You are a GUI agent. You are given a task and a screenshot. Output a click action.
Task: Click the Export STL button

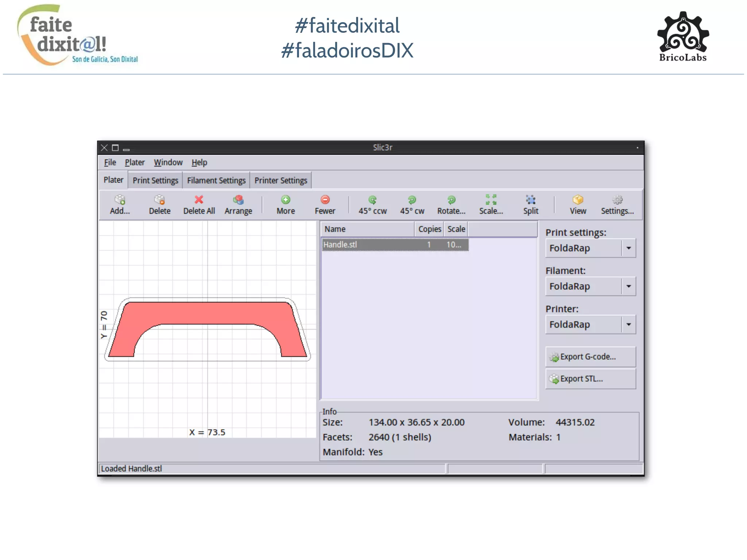pos(590,379)
